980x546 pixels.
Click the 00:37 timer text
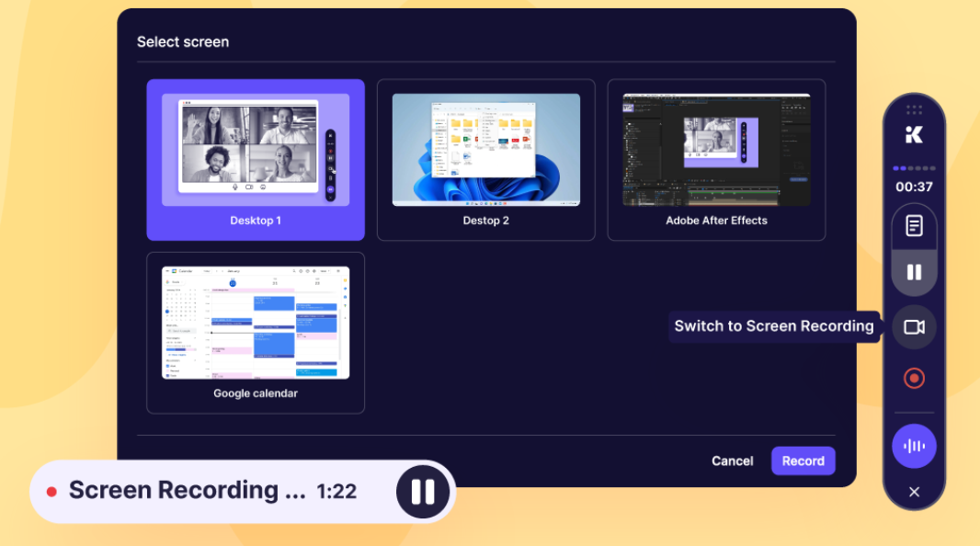[914, 187]
